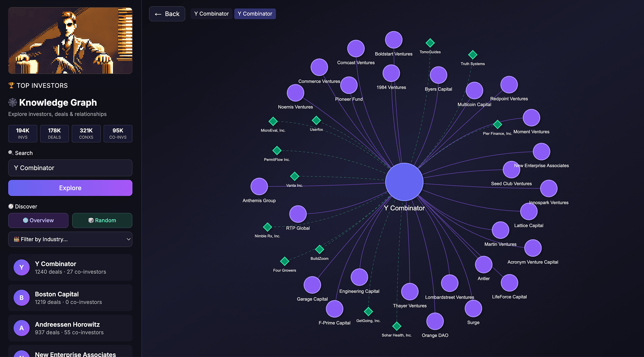The height and width of the screenshot is (357, 644).
Task: Click the Anthemis Group node
Action: click(259, 186)
